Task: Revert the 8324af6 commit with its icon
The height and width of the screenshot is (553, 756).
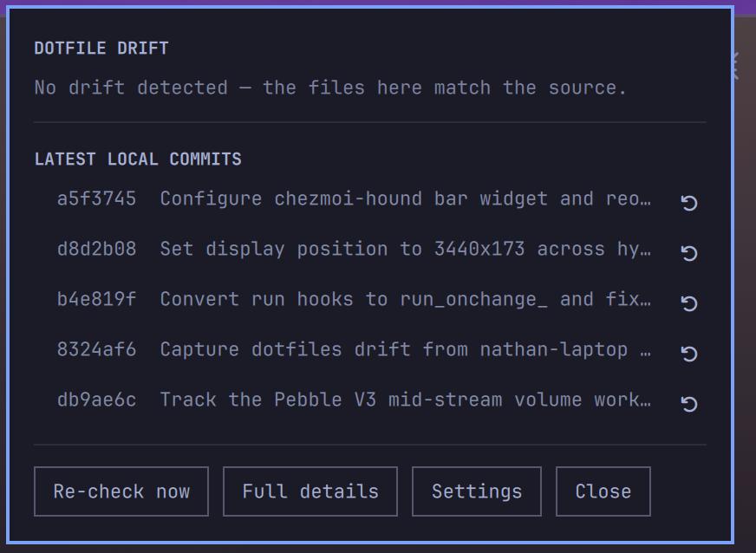Action: click(x=689, y=354)
